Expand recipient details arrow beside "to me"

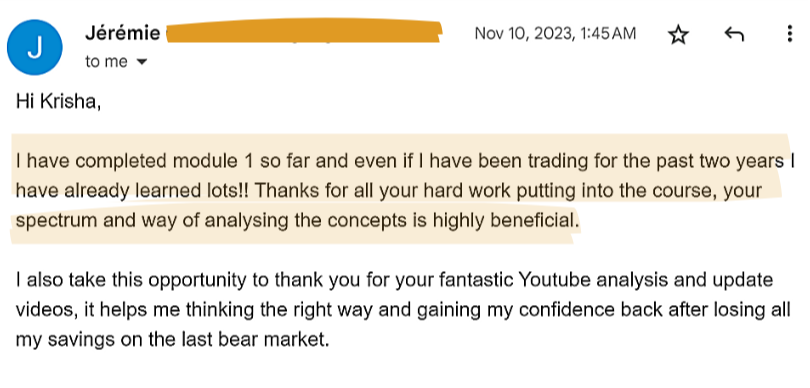[141, 62]
